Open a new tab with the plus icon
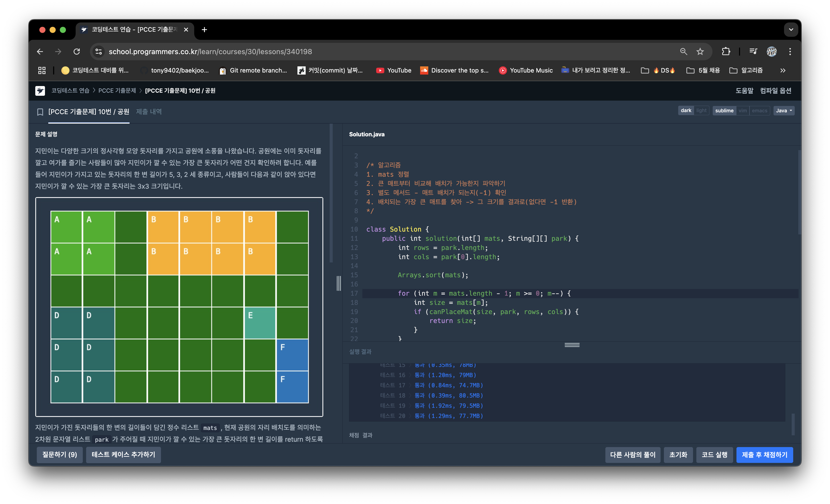Screen dimensions: 830x504 point(204,30)
